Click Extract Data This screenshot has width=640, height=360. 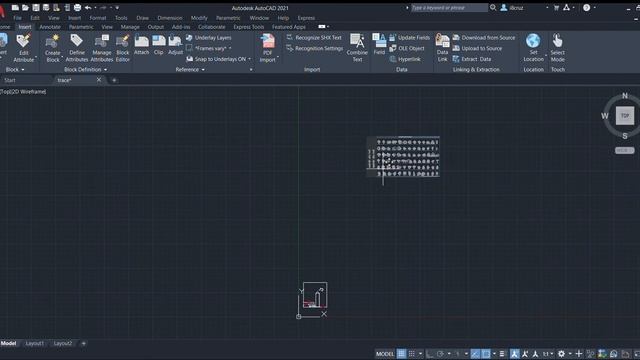coord(472,59)
